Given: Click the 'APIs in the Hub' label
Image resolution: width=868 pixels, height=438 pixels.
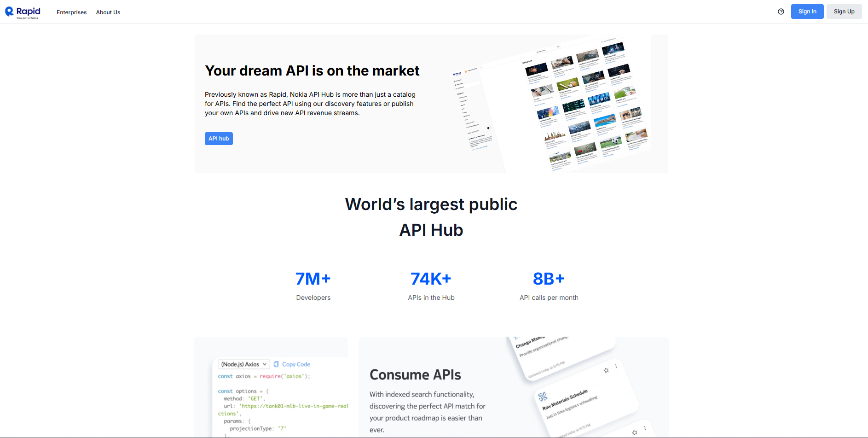Looking at the screenshot, I should pos(431,298).
